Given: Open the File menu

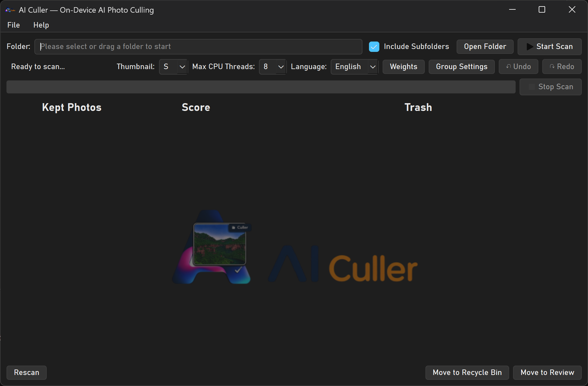Looking at the screenshot, I should coord(13,25).
